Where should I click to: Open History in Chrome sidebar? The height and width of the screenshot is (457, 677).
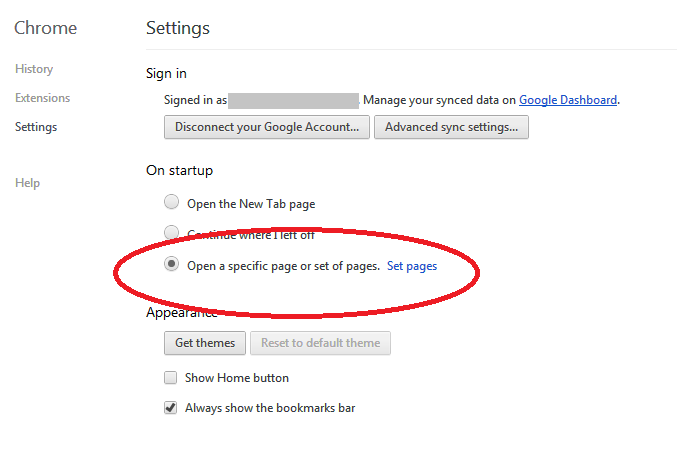(x=34, y=69)
